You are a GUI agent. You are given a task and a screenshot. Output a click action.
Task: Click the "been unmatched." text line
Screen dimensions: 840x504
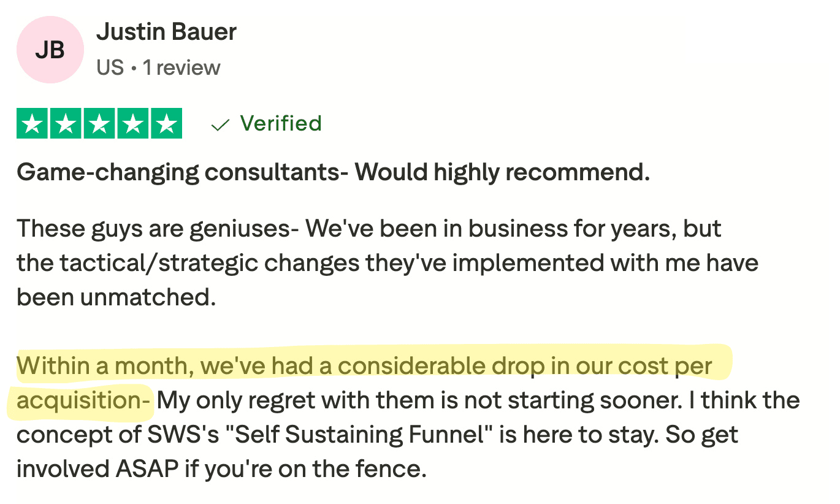coord(116,297)
